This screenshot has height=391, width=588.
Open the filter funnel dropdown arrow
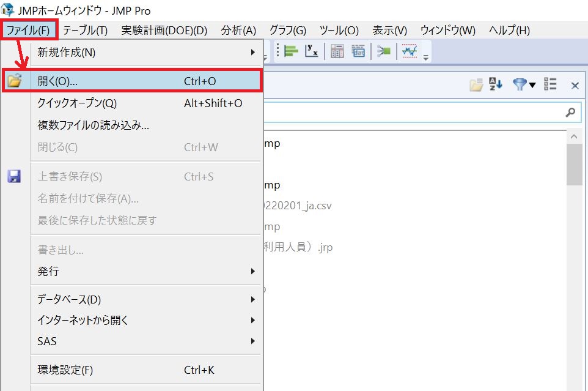[532, 84]
